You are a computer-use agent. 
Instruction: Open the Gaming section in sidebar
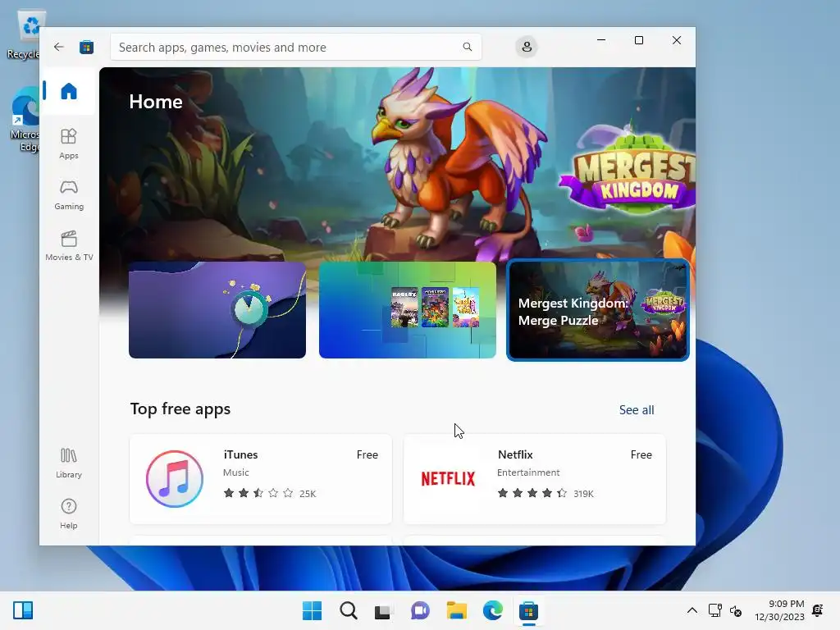69,194
